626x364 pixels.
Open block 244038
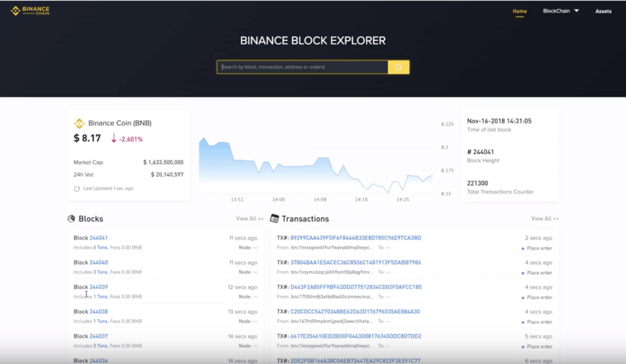(x=98, y=312)
